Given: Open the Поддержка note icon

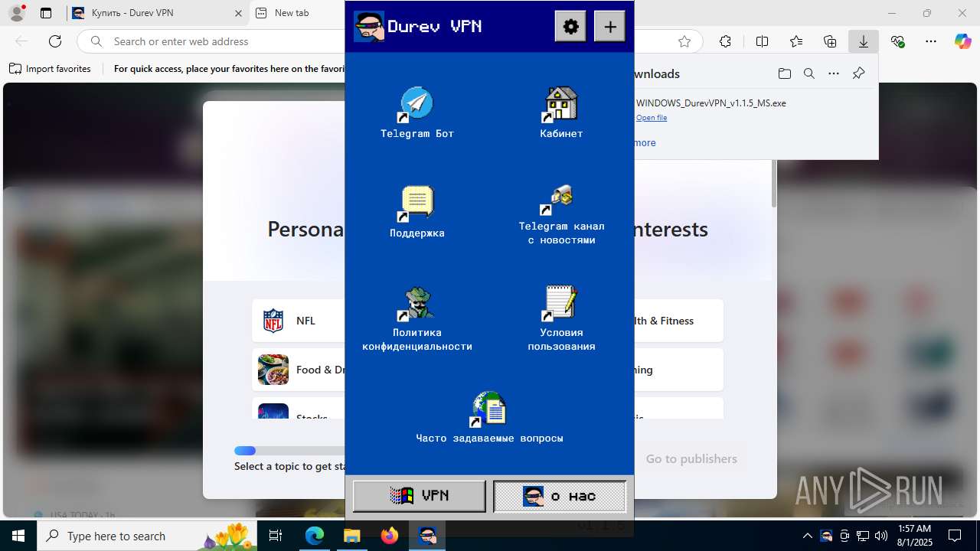Looking at the screenshot, I should (416, 204).
